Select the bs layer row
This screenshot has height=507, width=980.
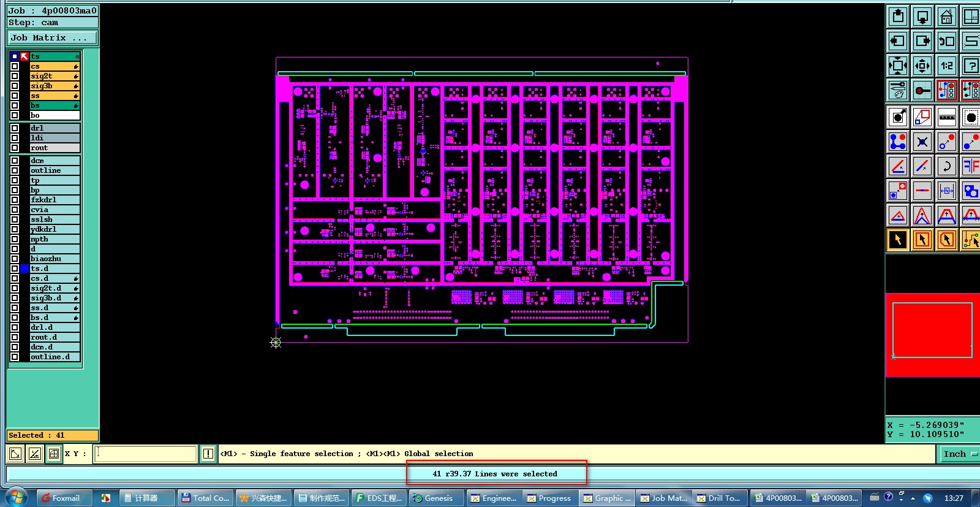tap(55, 105)
